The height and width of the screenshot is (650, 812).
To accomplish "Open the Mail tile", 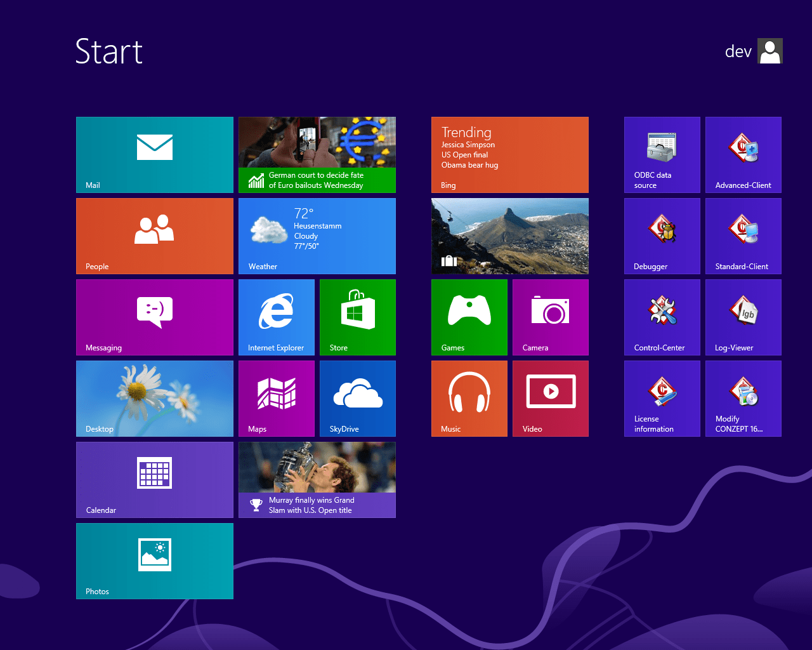I will (x=154, y=154).
